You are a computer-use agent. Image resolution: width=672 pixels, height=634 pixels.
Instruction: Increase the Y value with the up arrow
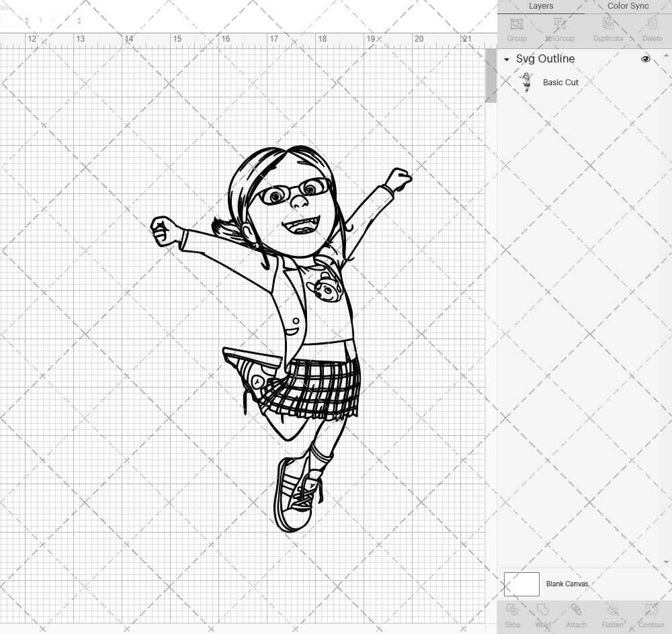point(80,17)
